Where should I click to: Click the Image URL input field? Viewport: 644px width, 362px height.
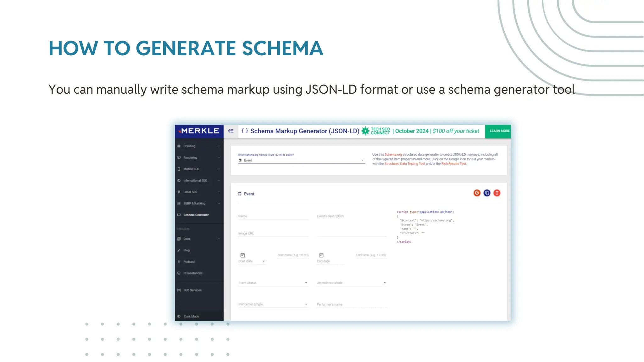273,233
